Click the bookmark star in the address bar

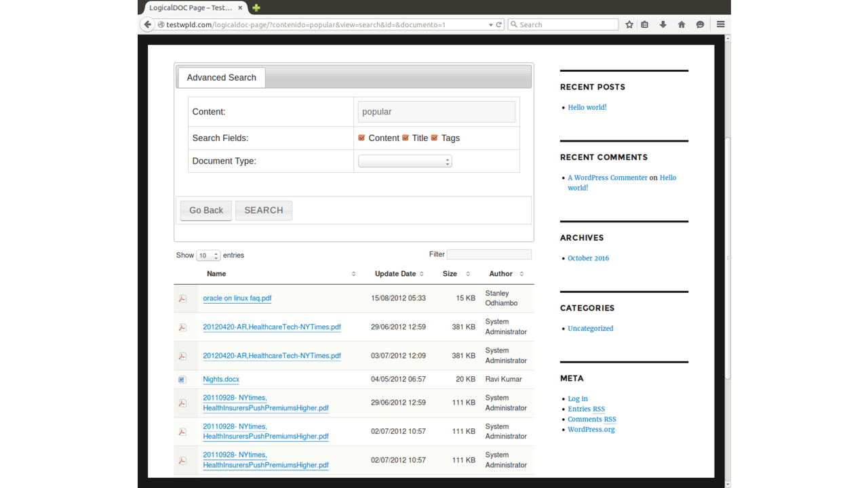[629, 24]
